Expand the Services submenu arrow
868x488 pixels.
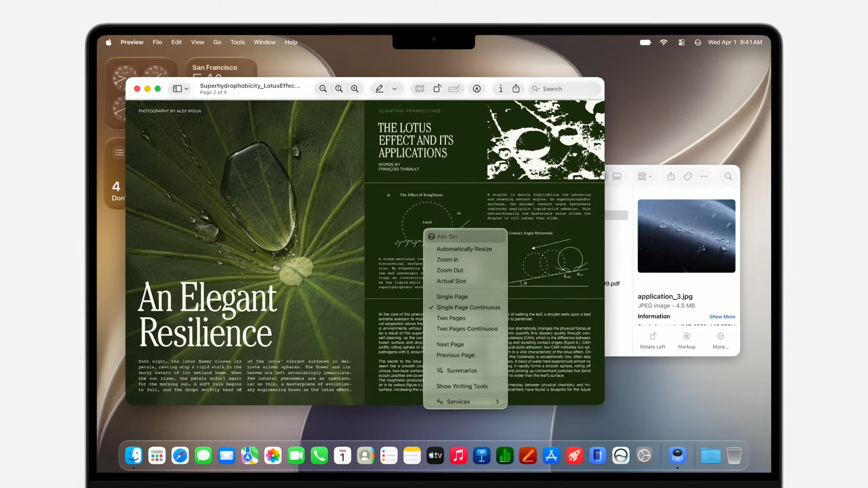tap(497, 402)
